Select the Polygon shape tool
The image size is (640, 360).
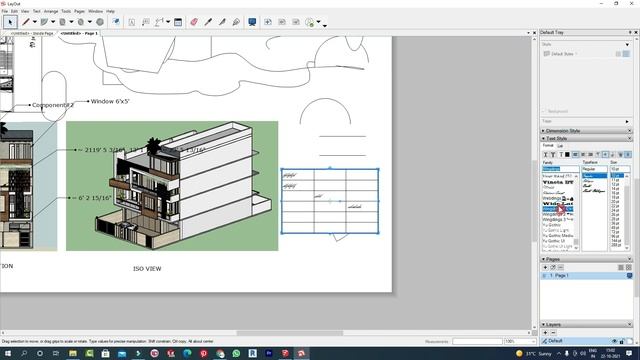pos(100,22)
